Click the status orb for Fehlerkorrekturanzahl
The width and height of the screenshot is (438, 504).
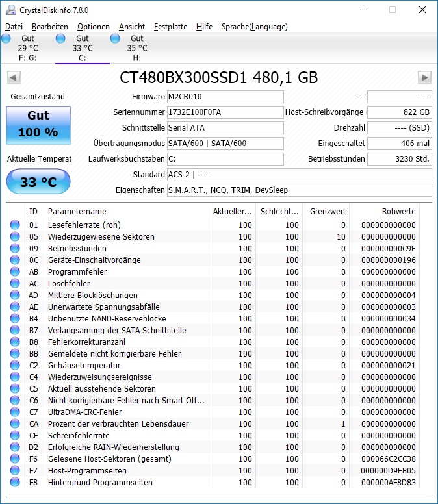15,342
